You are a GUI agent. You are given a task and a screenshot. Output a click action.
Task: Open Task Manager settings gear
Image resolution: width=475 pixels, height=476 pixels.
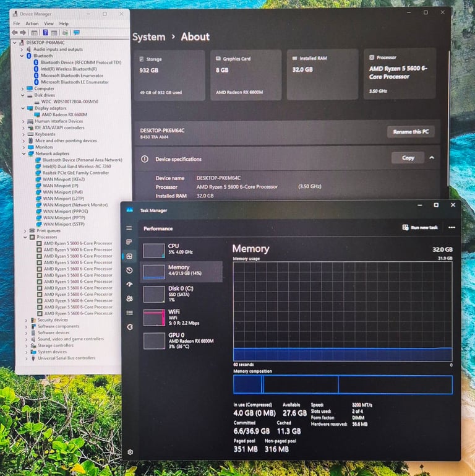click(130, 452)
